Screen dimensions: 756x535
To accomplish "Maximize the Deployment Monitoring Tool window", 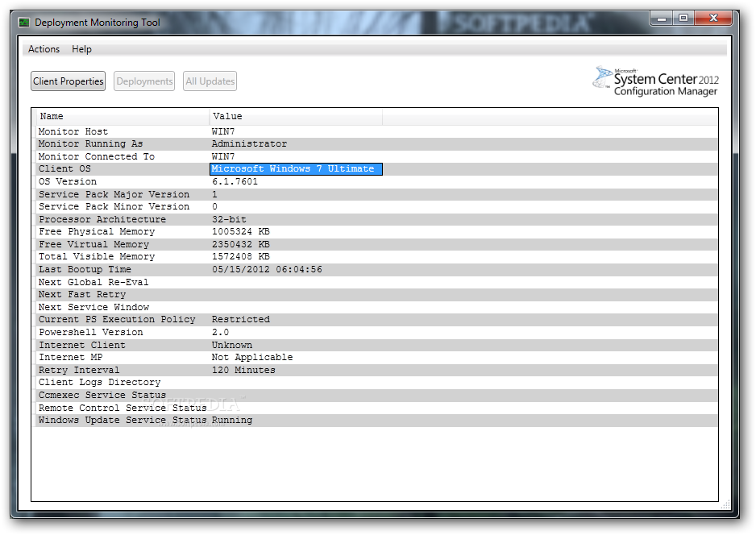I will (x=683, y=19).
